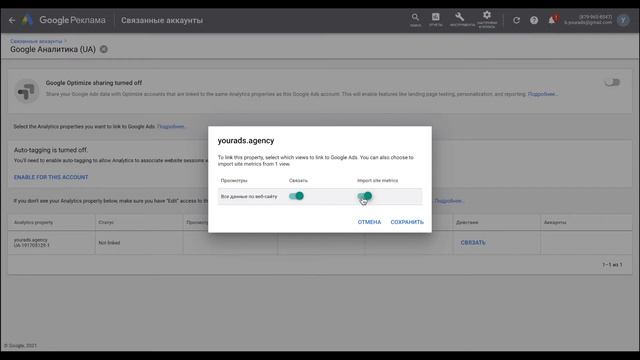640x360 pixels.
Task: Open the Связанные аккаунты breadcrumb link
Action: pos(36,41)
